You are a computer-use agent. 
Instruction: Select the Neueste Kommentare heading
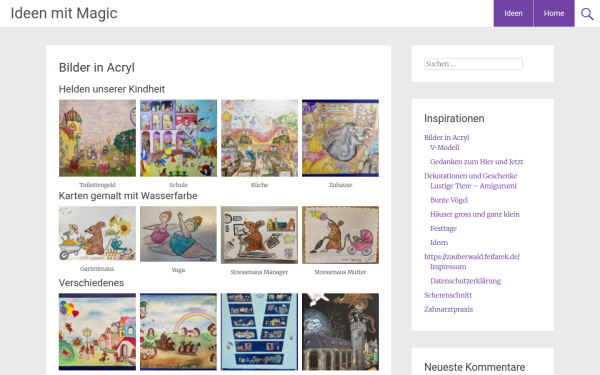[474, 367]
